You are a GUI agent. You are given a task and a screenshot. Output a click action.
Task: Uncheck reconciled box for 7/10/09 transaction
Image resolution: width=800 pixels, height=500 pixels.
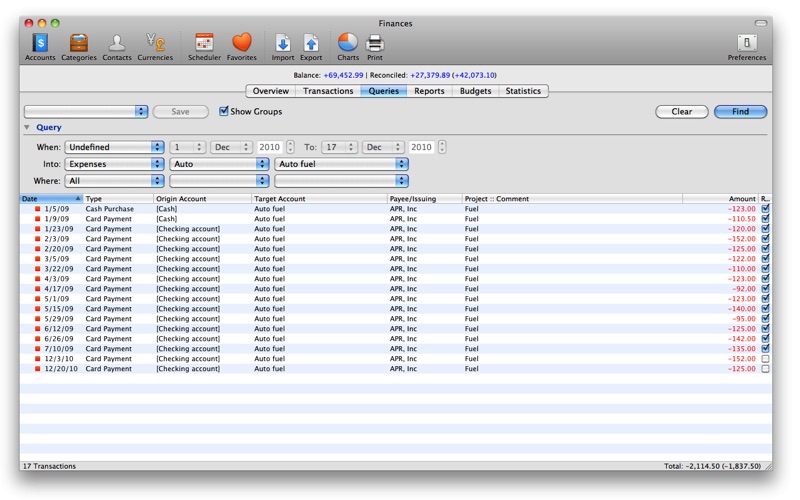765,348
